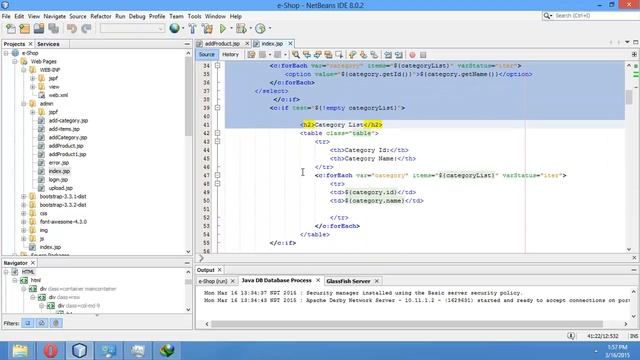Click the Previous Bookmark editor icon
This screenshot has height=360, width=640.
click(x=353, y=55)
